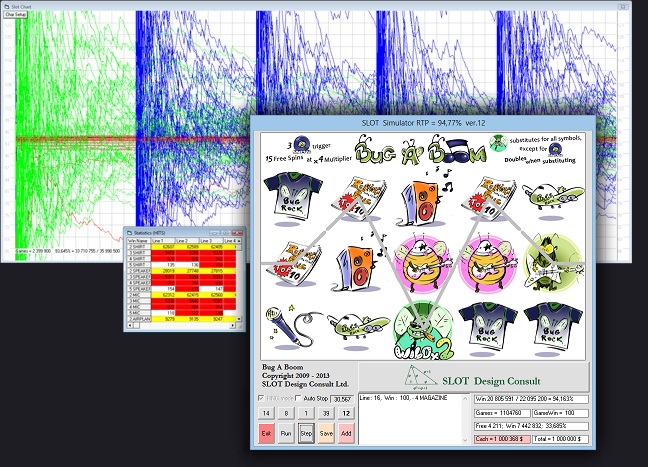Select the Win Name column header in Statistics
This screenshot has width=648, height=467.
139,241
